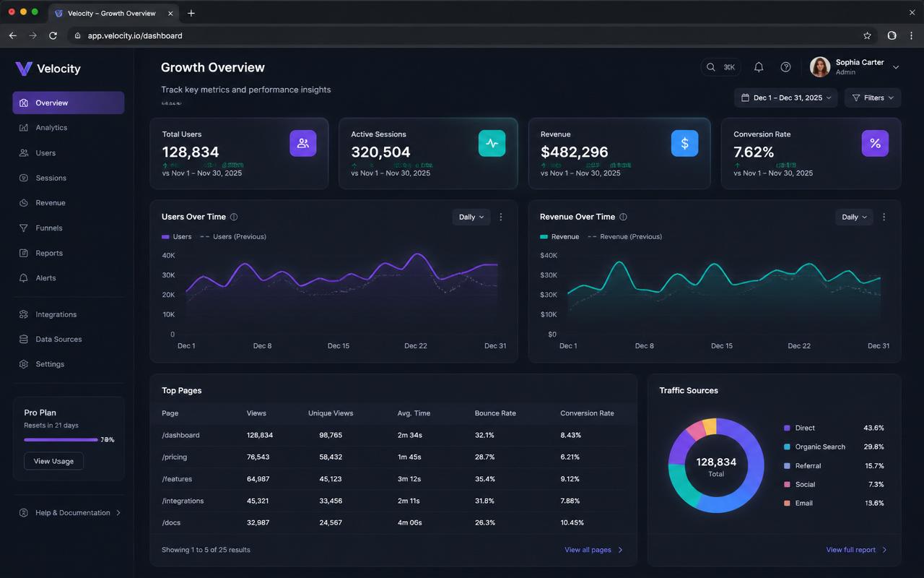
Task: Select the /integrations page row
Action: 393,501
